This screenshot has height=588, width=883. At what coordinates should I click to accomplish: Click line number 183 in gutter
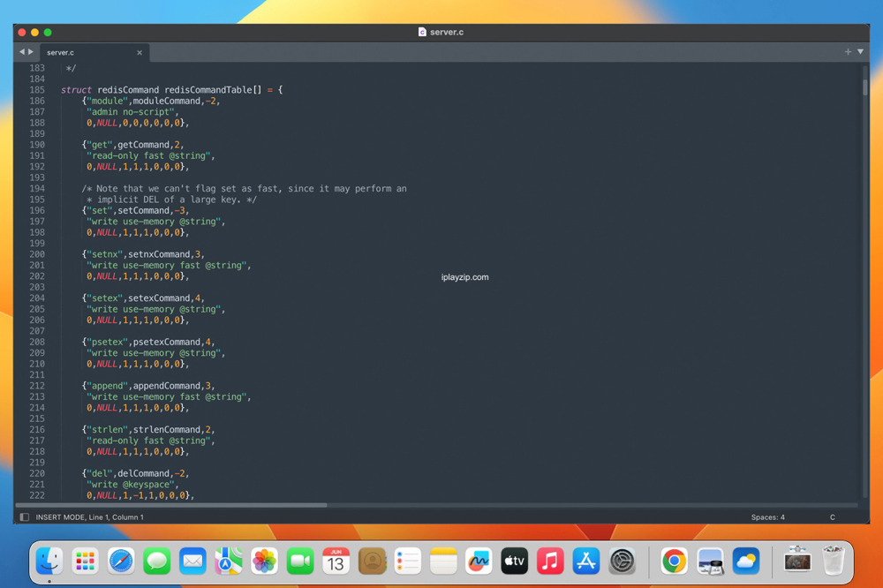tap(37, 68)
